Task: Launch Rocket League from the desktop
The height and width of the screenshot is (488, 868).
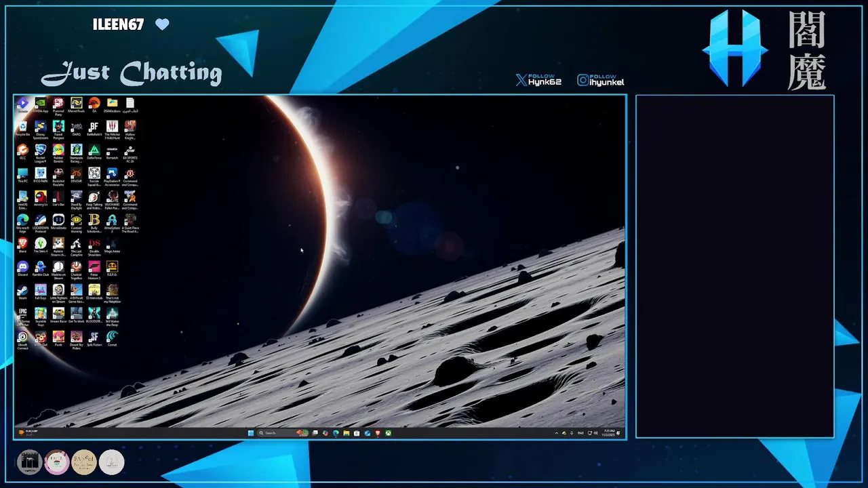Action: (41, 154)
